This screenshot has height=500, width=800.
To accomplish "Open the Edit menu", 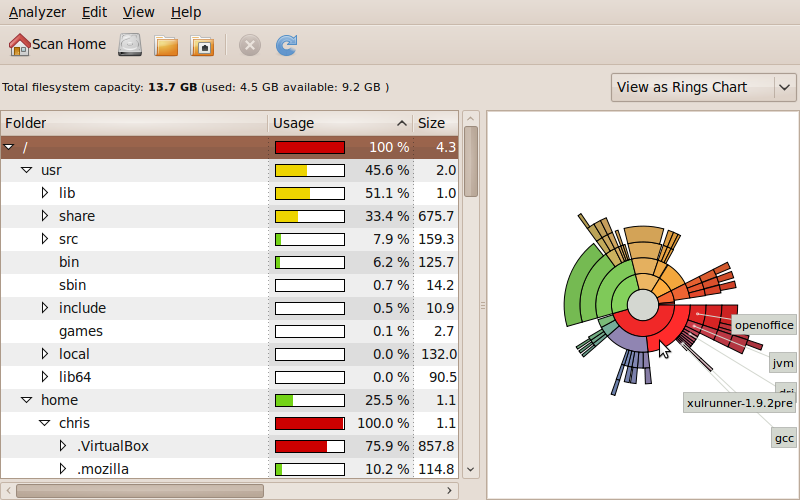I will point(94,12).
